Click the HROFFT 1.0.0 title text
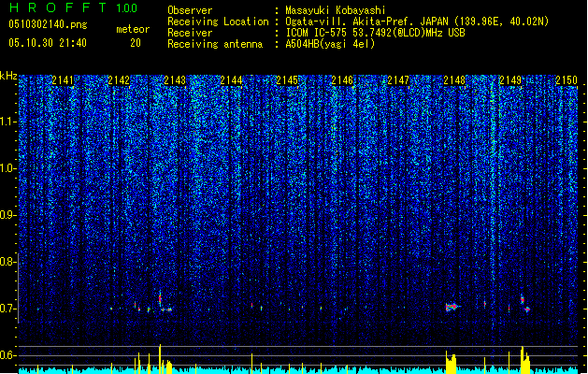This screenshot has width=588, height=374. (74, 7)
